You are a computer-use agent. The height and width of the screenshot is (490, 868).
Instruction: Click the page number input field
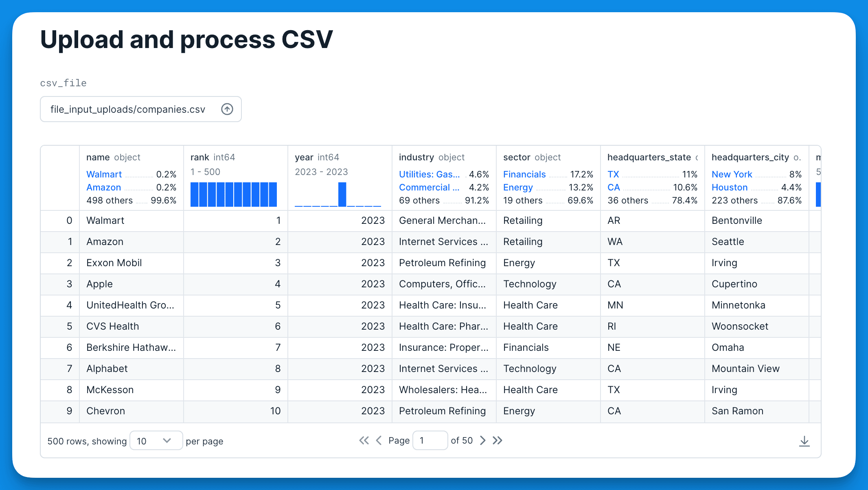(430, 440)
